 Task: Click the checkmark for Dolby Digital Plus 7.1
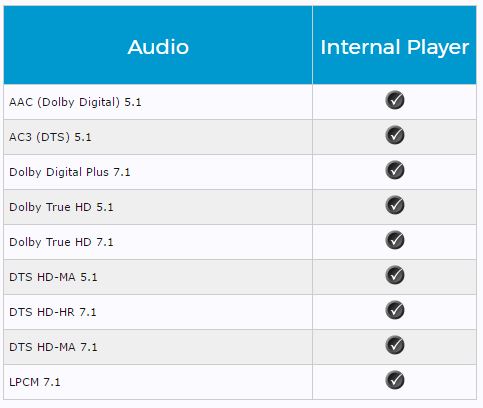coord(395,170)
